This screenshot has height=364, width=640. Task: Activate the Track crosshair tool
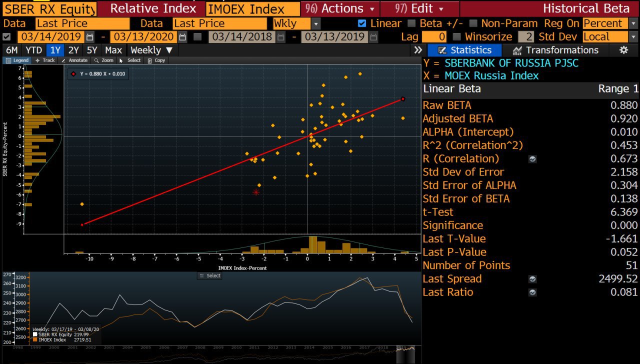pos(45,60)
